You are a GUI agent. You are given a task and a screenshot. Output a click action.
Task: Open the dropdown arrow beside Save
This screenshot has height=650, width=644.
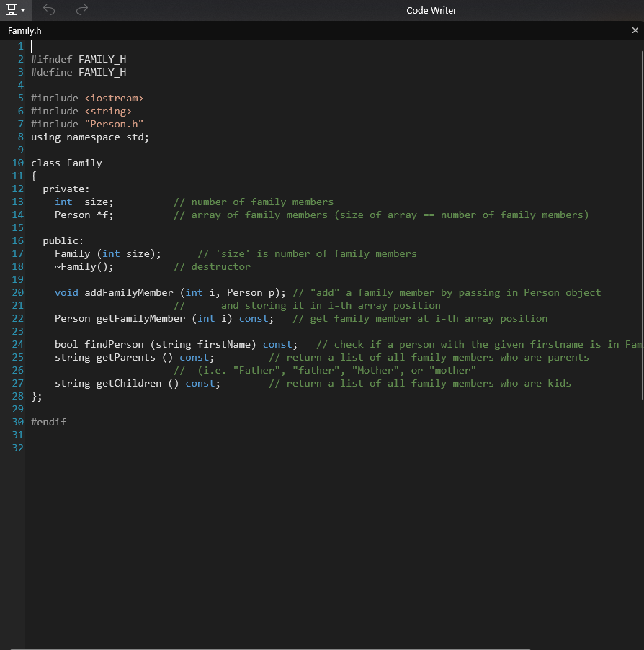click(x=23, y=11)
